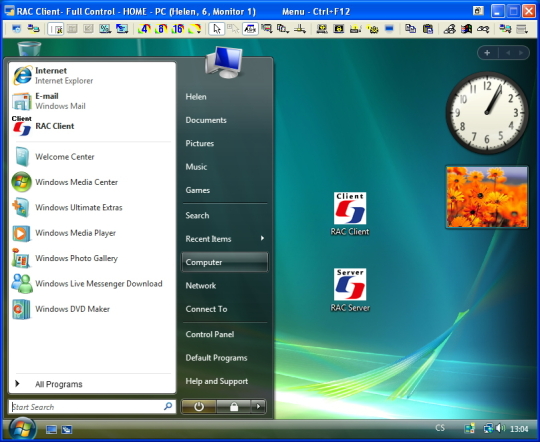Open Welcome Center in Start menu
540x442 pixels.
(92, 157)
